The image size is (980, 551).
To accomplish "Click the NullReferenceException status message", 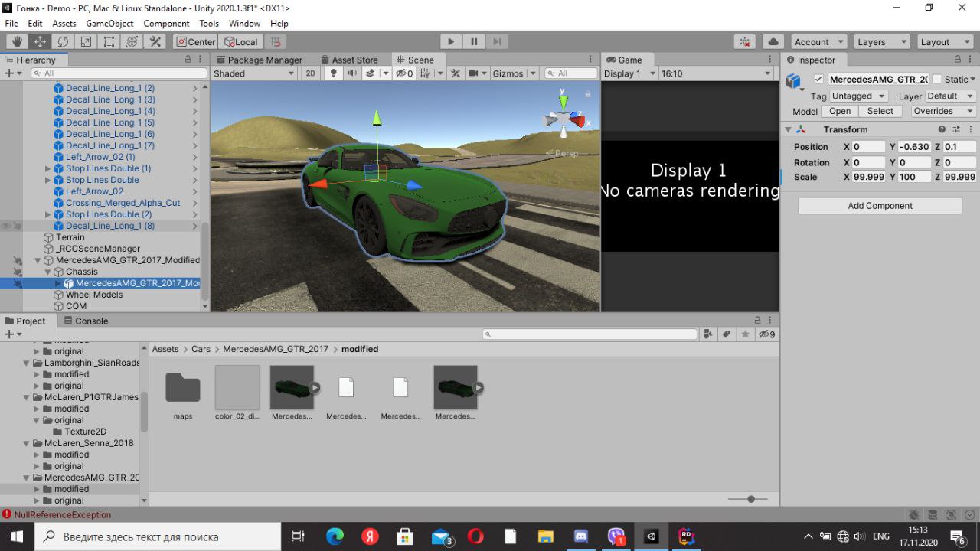I will (62, 515).
